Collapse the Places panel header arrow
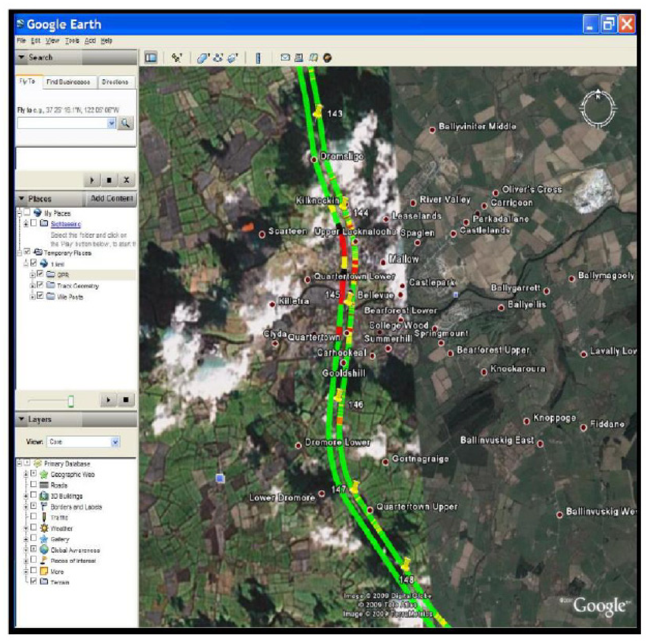This screenshot has height=644, width=650. pos(22,199)
